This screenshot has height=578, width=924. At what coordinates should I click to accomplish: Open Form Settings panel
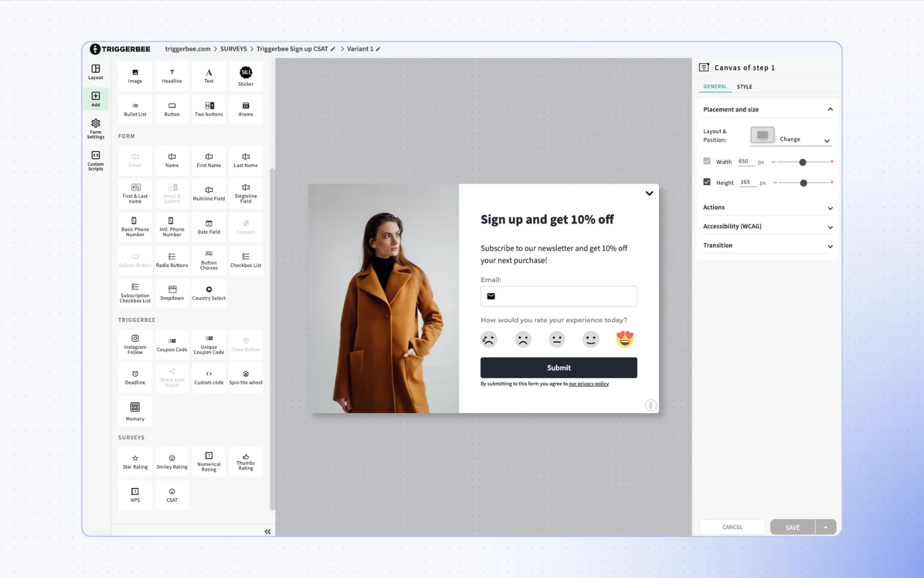96,128
